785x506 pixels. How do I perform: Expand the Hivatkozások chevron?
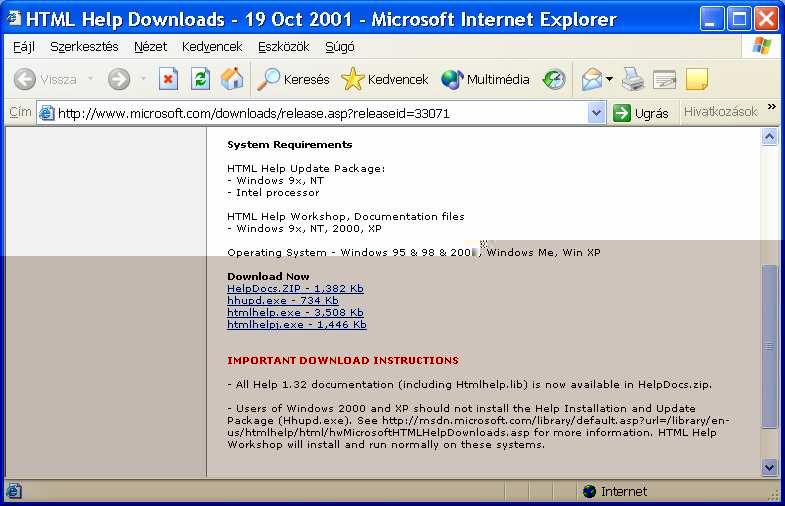coord(771,107)
